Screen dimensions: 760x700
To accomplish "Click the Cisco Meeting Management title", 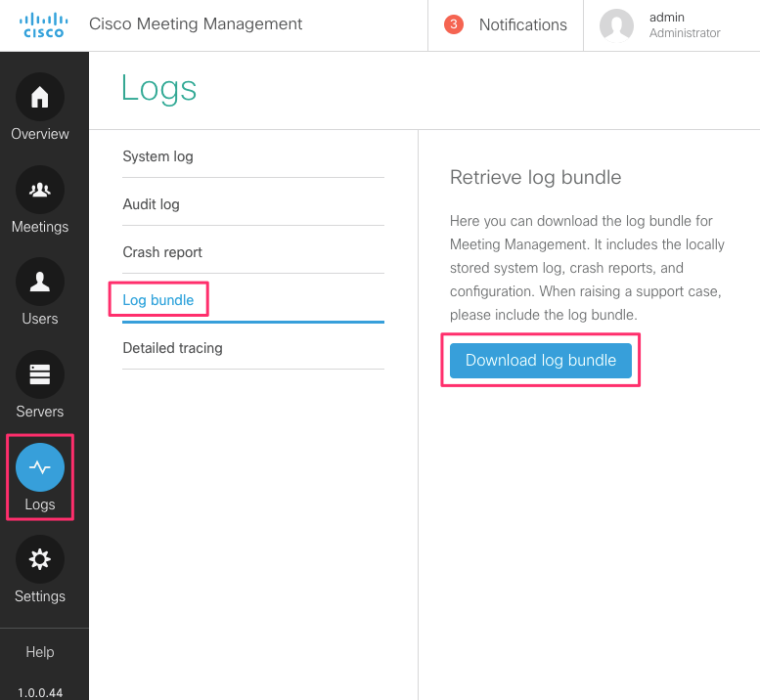I will tap(196, 23).
